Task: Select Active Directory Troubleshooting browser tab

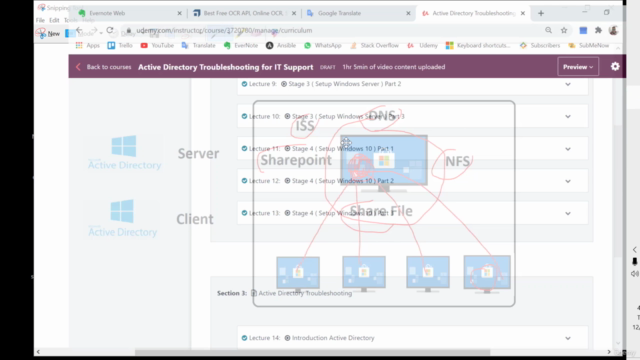Action: pos(473,13)
